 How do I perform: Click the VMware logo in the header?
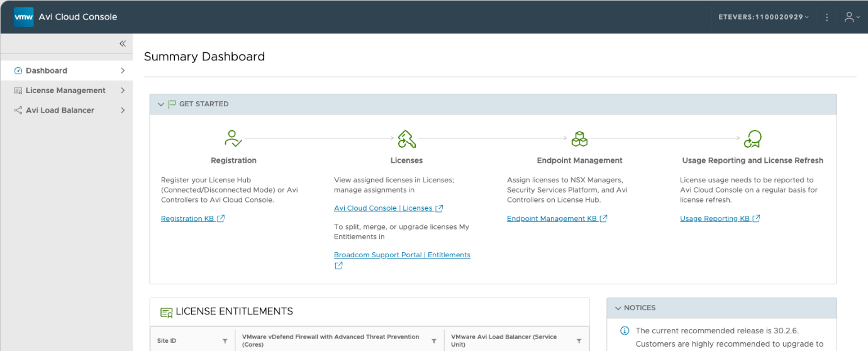pos(23,17)
